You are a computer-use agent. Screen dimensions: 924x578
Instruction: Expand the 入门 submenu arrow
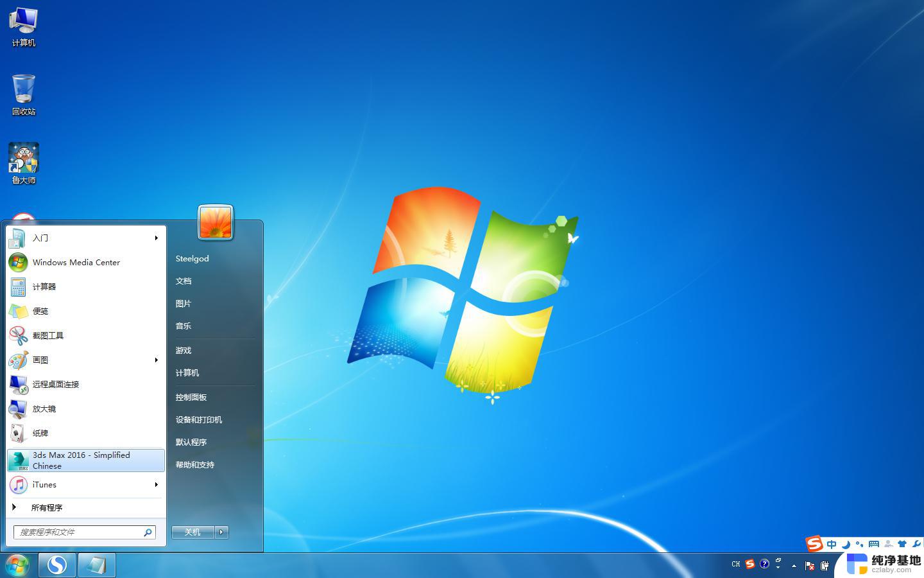156,238
